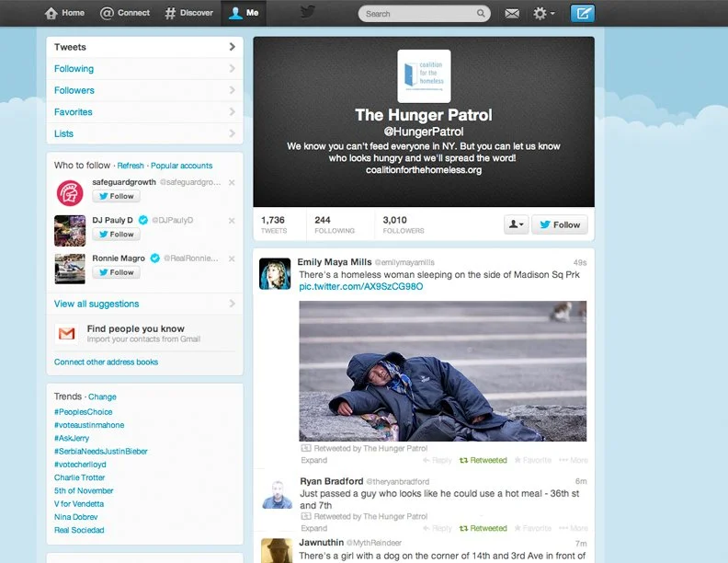Open Popular accounts link
728x563 pixels.
pos(181,166)
